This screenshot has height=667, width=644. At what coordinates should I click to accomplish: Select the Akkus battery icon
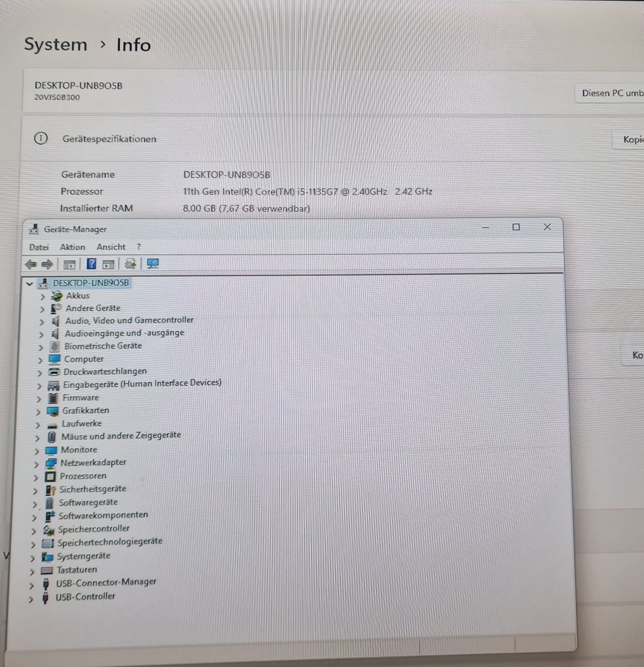56,296
